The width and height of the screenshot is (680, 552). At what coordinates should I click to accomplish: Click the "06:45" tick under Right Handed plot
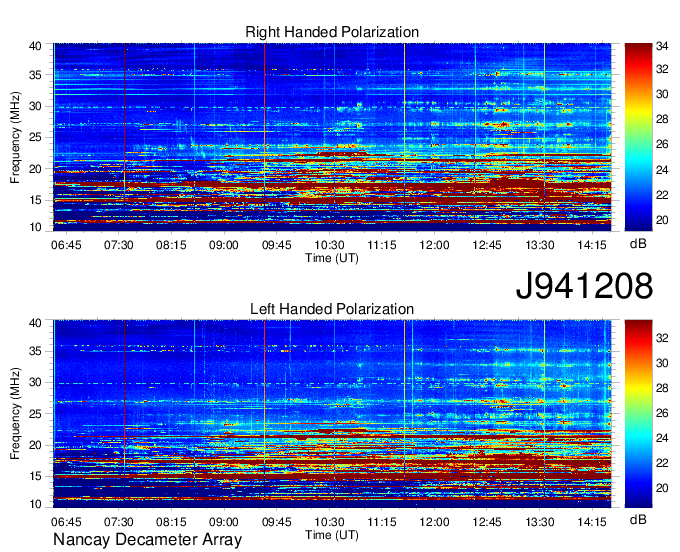pos(66,245)
